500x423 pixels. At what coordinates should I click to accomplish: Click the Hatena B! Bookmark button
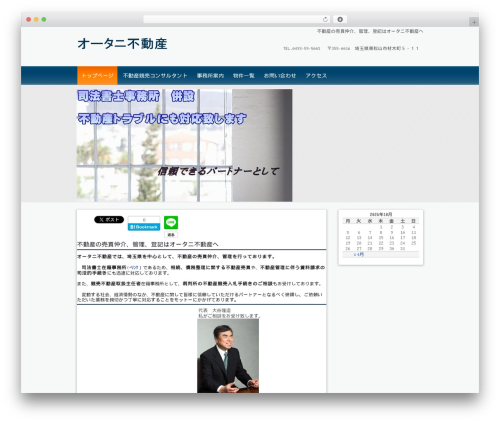[x=144, y=227]
